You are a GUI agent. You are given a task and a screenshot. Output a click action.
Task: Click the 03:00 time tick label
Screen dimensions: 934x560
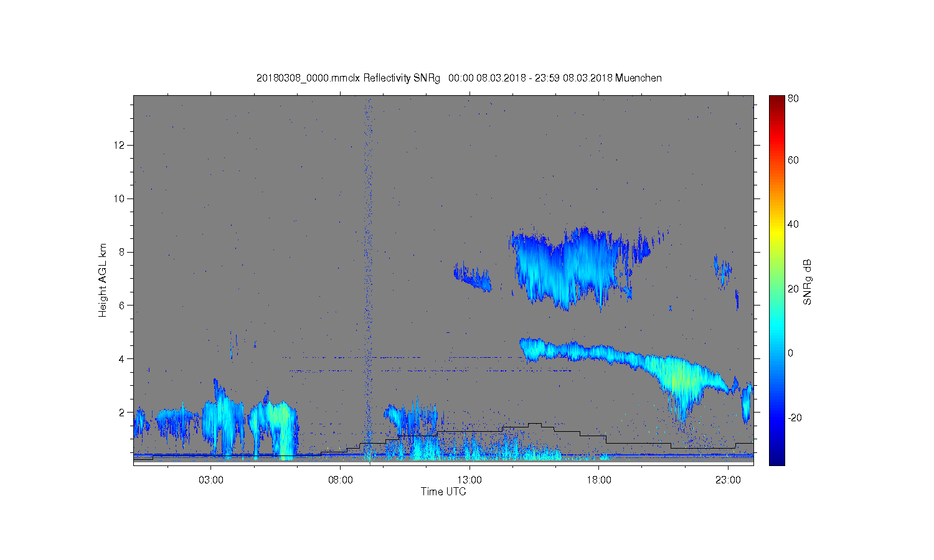click(x=211, y=480)
